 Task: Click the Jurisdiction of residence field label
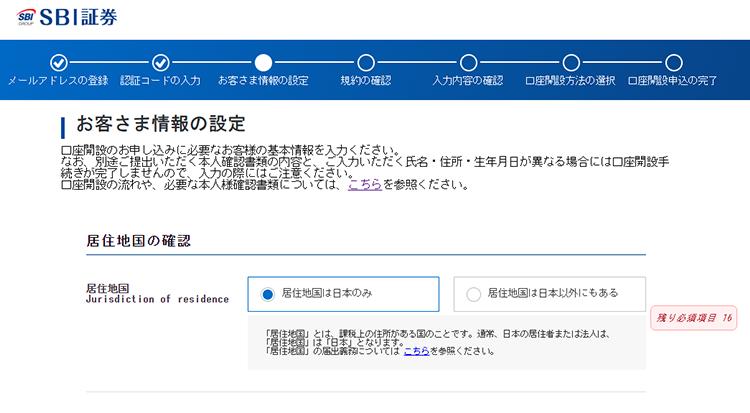pos(157,299)
